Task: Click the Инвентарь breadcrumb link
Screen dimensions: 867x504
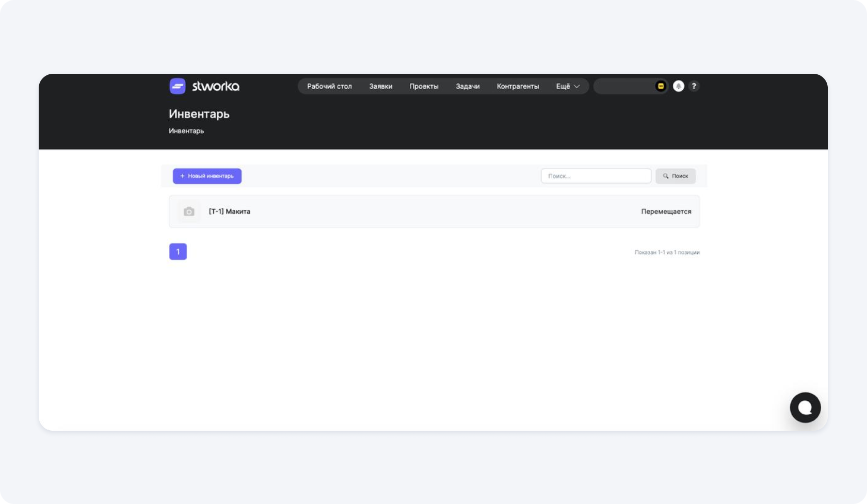Action: [186, 131]
